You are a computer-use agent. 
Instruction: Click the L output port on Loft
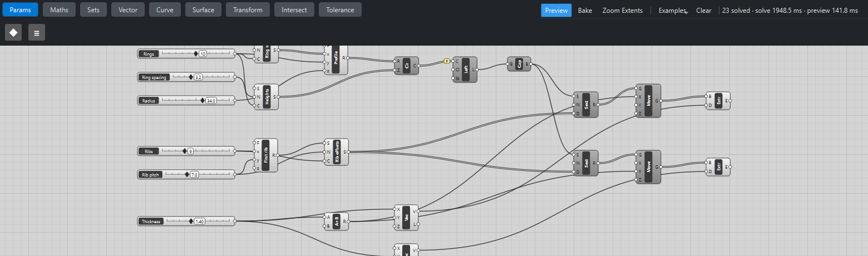(x=477, y=70)
